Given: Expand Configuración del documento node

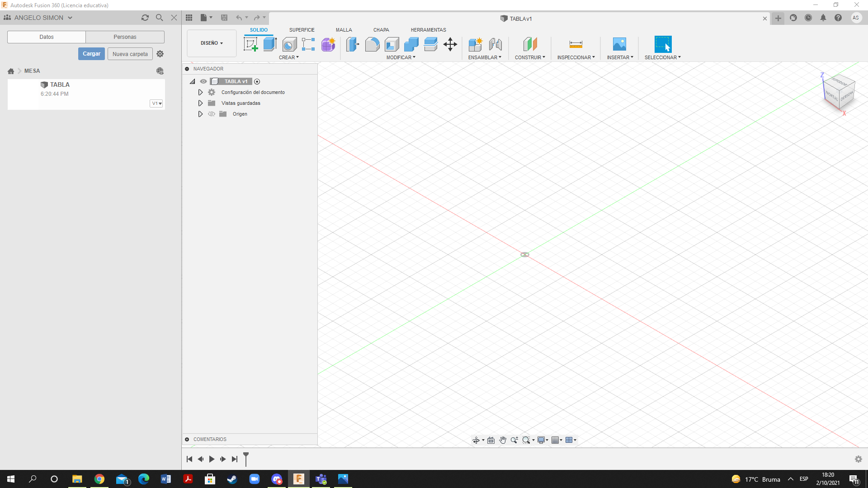Looking at the screenshot, I should (x=200, y=92).
